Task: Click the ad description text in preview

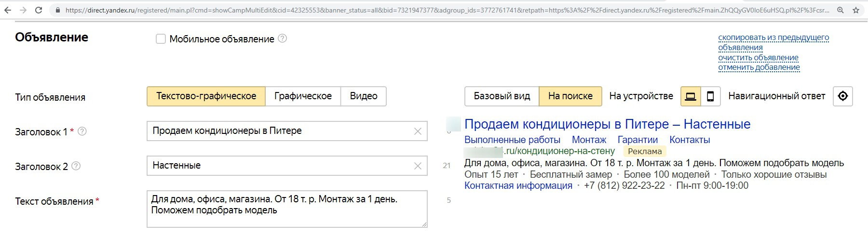Action: point(654,163)
